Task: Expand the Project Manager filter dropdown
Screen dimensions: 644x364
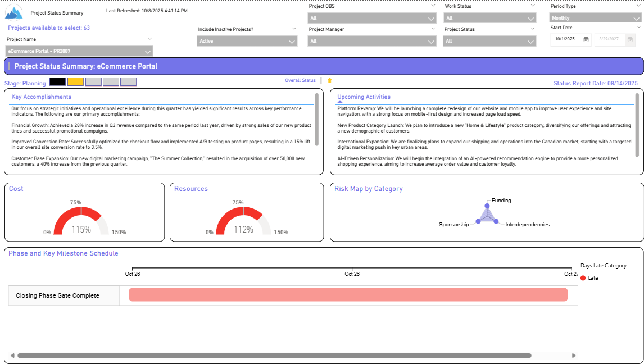Action: (431, 42)
